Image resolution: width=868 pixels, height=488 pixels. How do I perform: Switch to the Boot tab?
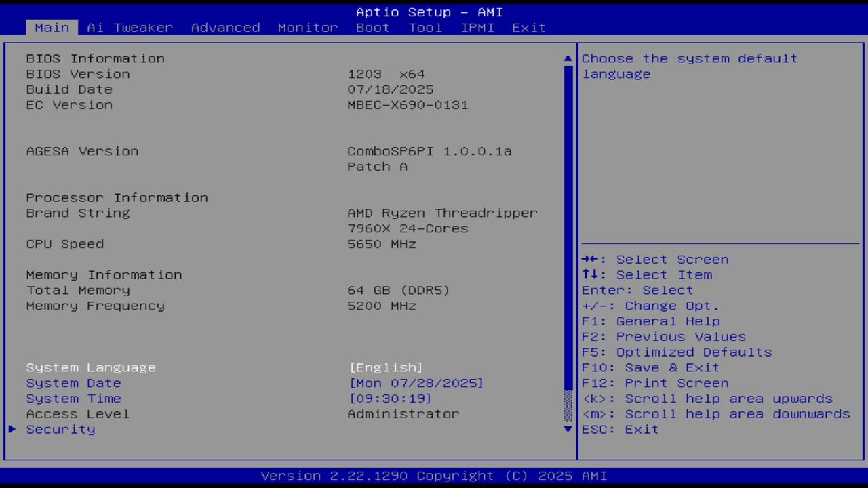click(x=372, y=27)
